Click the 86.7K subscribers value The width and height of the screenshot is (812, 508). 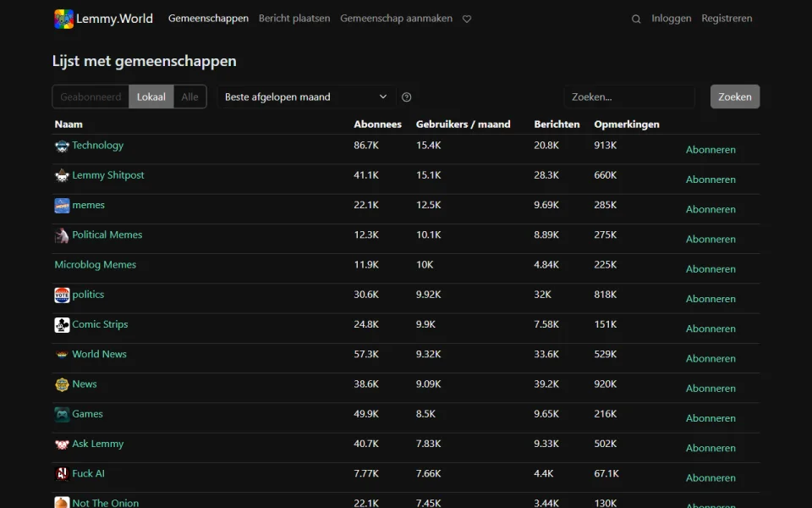click(x=366, y=146)
